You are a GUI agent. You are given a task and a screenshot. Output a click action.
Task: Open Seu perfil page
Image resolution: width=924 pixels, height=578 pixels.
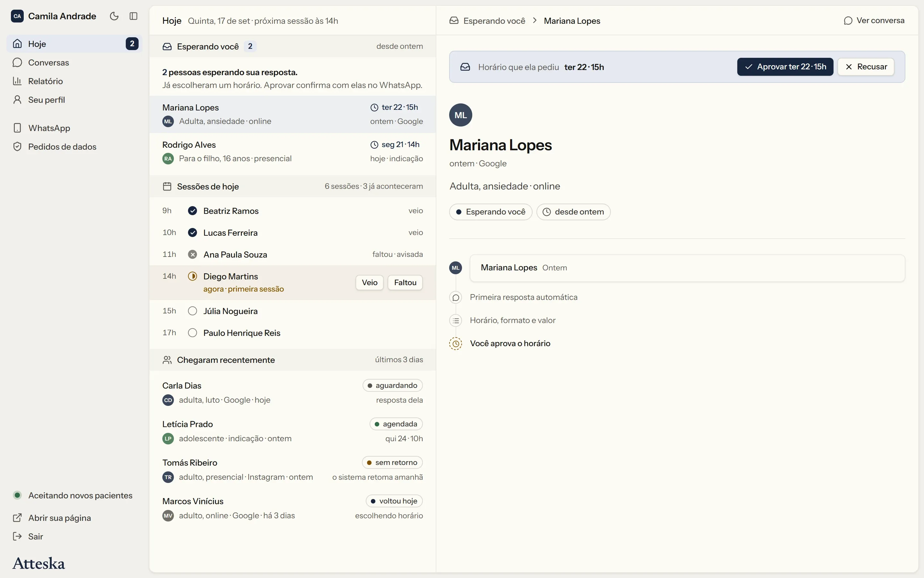click(x=74, y=100)
